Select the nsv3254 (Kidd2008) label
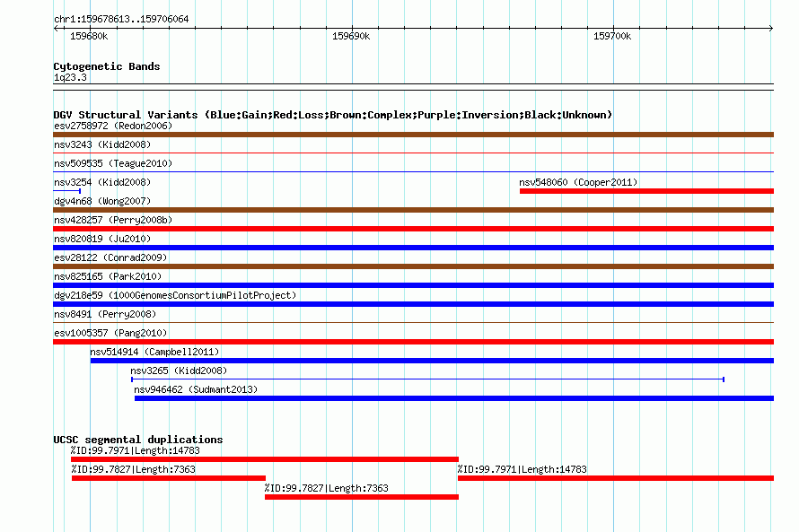The image size is (799, 532). pyautogui.click(x=102, y=182)
